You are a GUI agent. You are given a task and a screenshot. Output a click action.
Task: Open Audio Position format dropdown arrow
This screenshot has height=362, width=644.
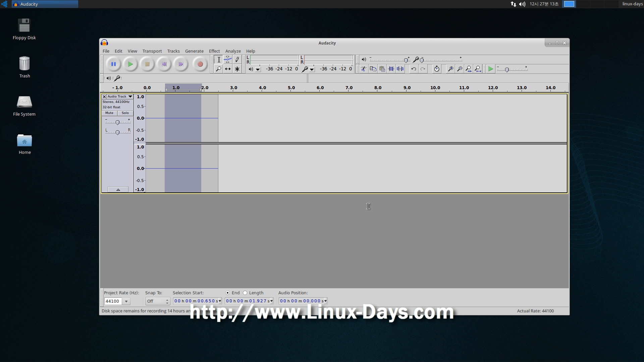point(325,301)
